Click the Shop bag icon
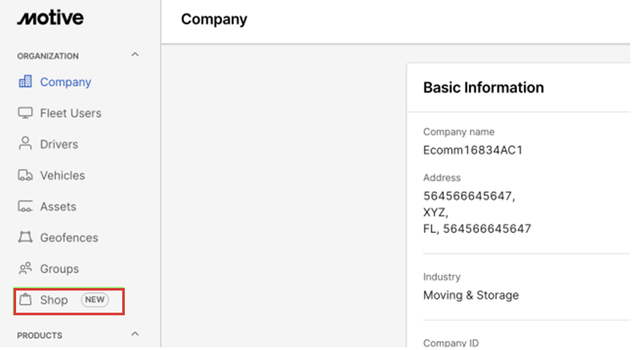This screenshot has height=350, width=644. click(x=25, y=300)
